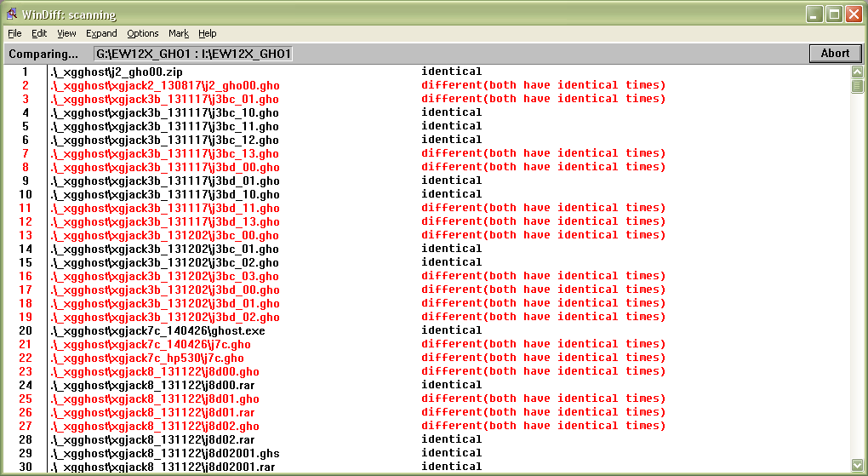Open the View menu

pos(66,33)
